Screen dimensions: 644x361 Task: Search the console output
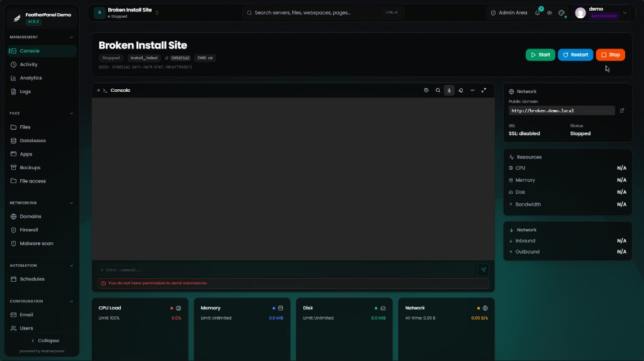(x=438, y=91)
